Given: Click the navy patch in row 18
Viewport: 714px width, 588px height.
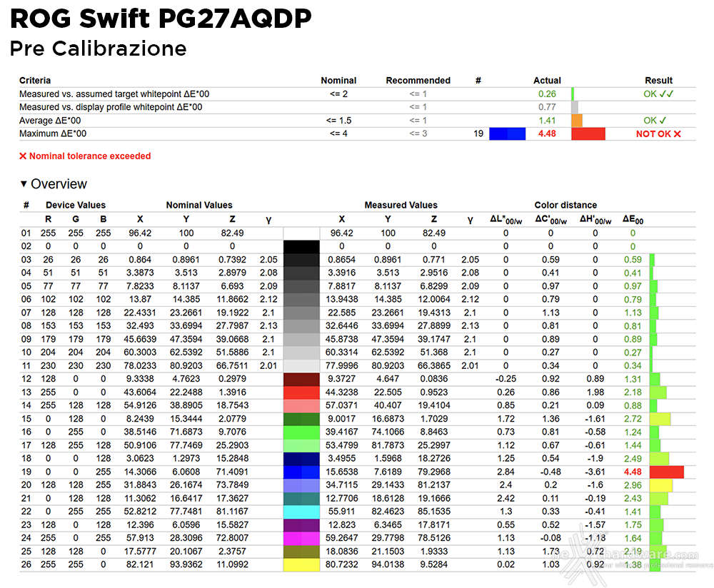Looking at the screenshot, I should 301,458.
